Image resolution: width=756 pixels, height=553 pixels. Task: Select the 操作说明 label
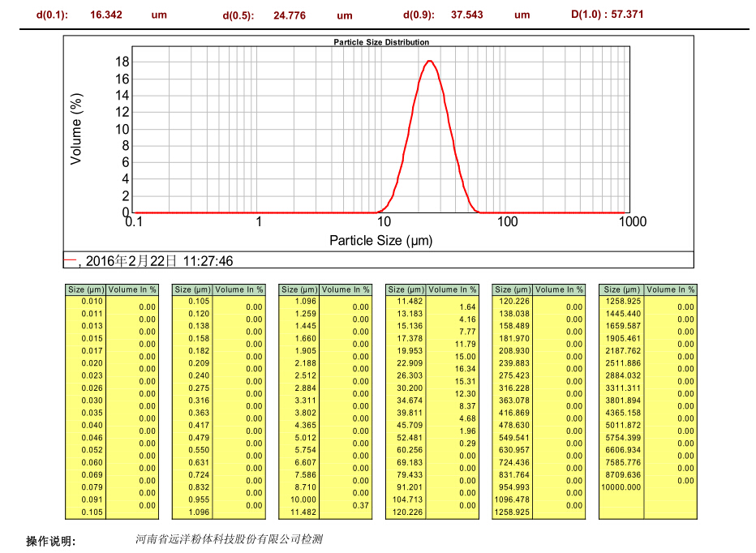click(50, 541)
